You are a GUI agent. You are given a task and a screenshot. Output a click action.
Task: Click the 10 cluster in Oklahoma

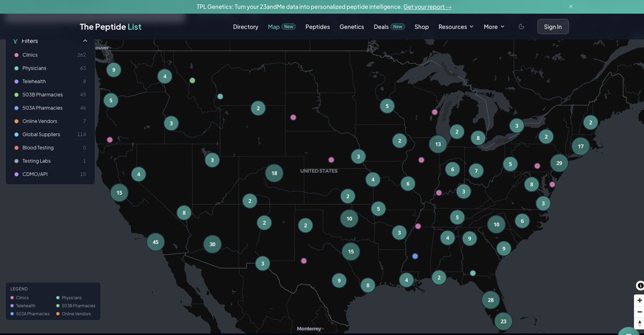(x=349, y=219)
